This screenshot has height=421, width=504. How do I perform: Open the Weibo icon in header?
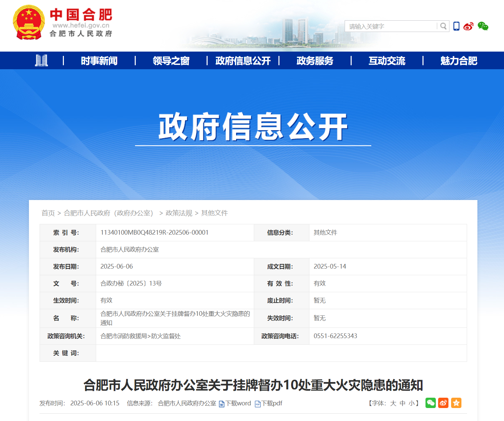coord(468,26)
